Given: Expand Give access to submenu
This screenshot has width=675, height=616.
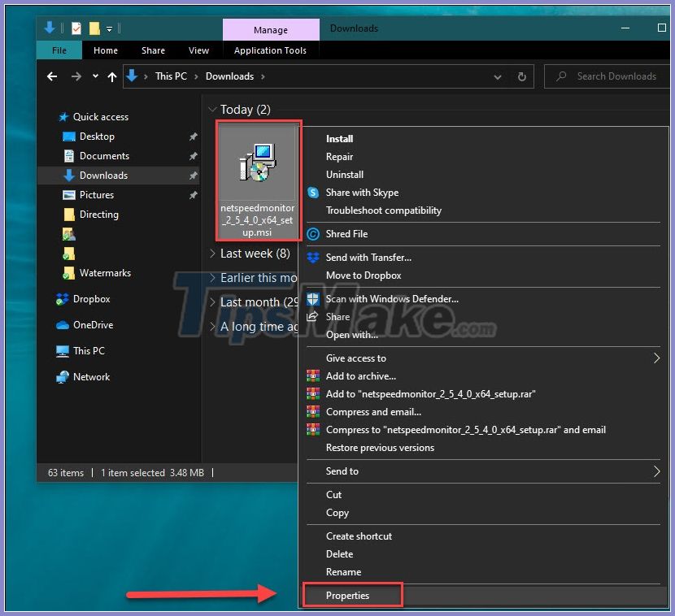Looking at the screenshot, I should click(483, 358).
